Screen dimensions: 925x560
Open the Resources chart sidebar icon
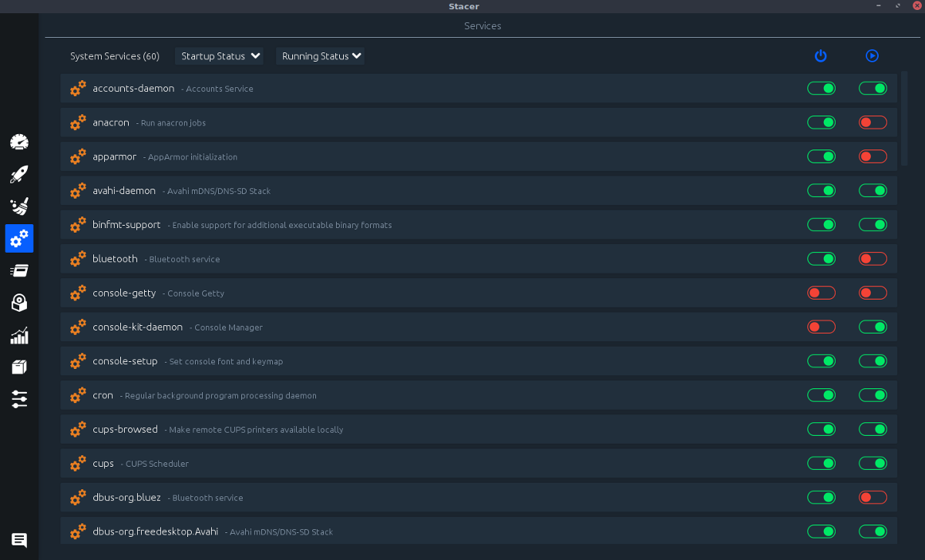point(19,335)
